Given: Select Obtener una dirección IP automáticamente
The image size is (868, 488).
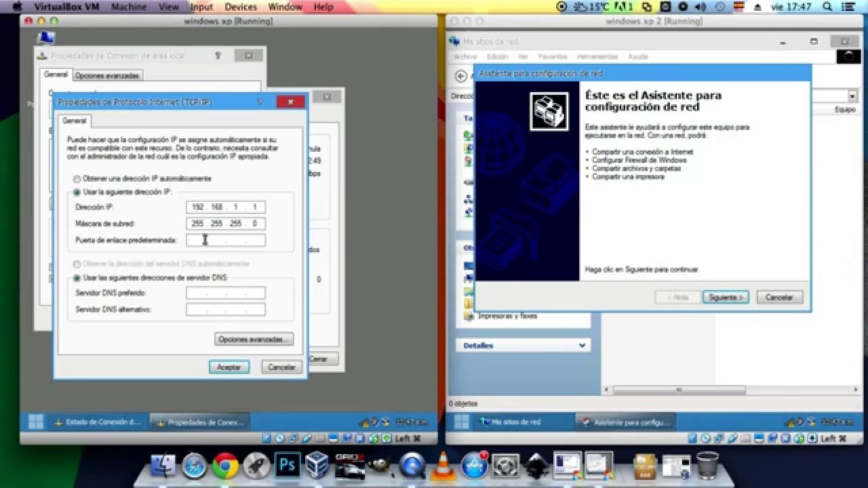Looking at the screenshot, I should [77, 179].
